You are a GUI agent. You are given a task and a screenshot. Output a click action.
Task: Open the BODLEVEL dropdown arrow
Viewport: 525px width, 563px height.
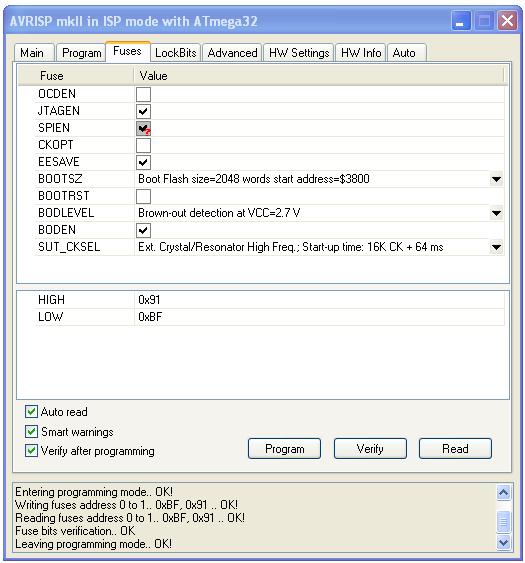click(496, 213)
